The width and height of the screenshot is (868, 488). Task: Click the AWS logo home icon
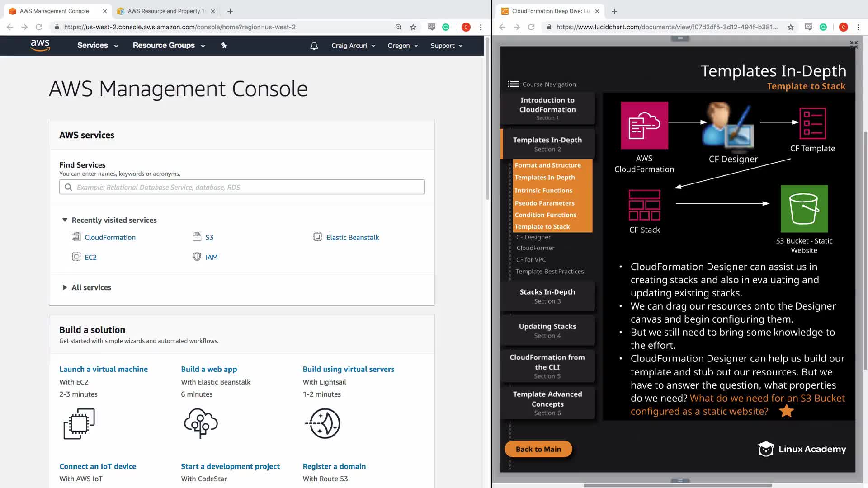pyautogui.click(x=40, y=45)
